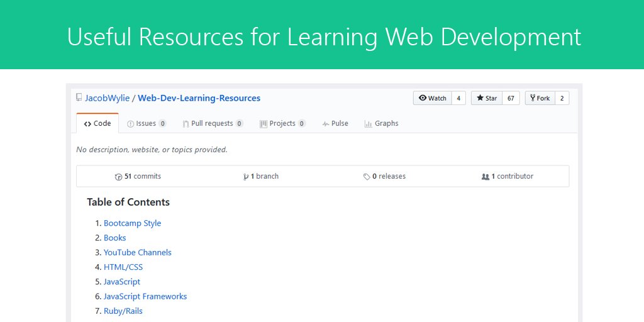Screen dimensions: 644x322
Task: Go to YouTube Channels section
Action: click(138, 252)
